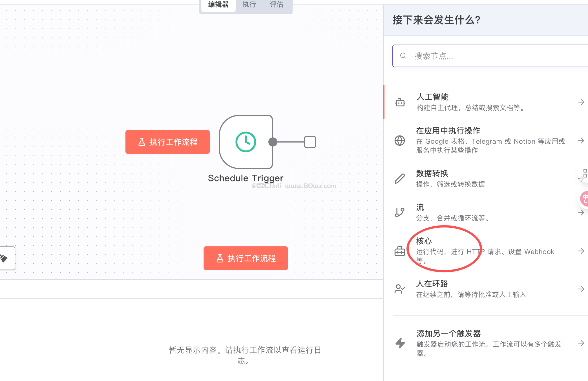Click the plus icon to add node
The height and width of the screenshot is (381, 588).
click(x=310, y=142)
